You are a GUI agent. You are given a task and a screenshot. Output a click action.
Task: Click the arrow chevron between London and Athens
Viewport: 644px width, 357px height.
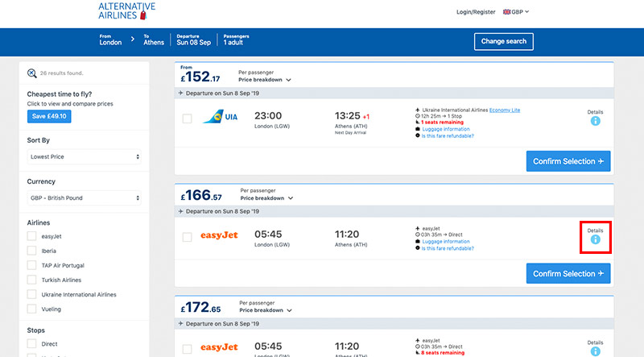coord(133,39)
